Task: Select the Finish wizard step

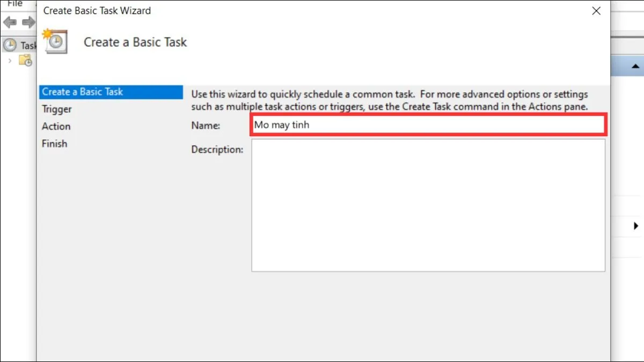Action: (54, 143)
